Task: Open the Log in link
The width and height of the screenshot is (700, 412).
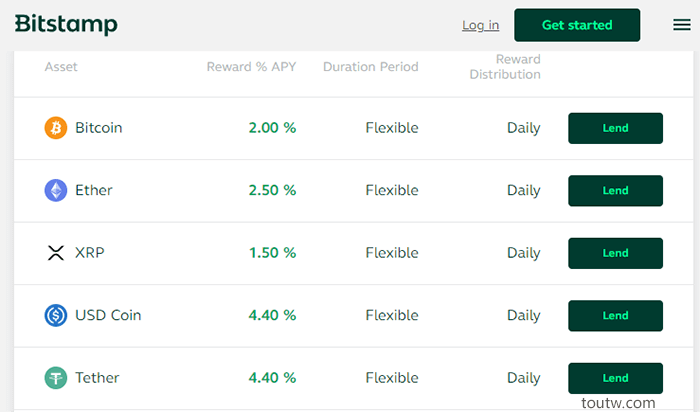Action: point(480,25)
